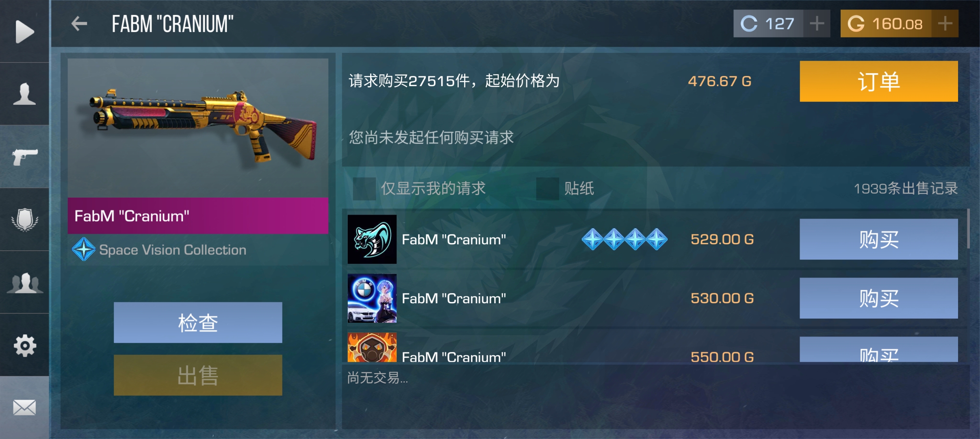
Task: Open the player profile sidebar icon
Action: click(x=24, y=94)
